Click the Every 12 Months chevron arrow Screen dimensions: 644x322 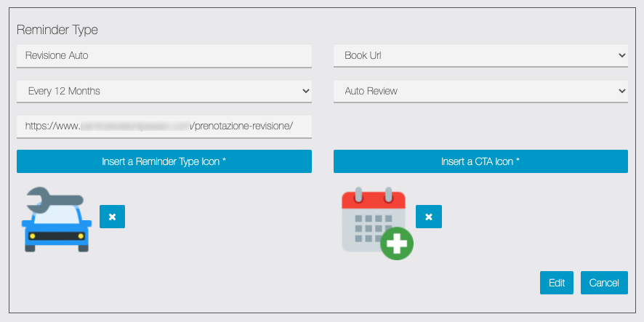click(305, 91)
